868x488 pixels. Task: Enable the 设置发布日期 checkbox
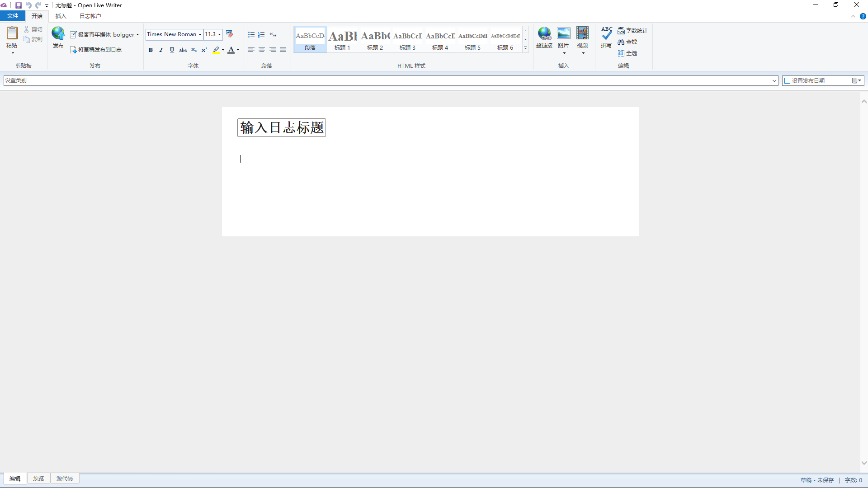coord(787,80)
